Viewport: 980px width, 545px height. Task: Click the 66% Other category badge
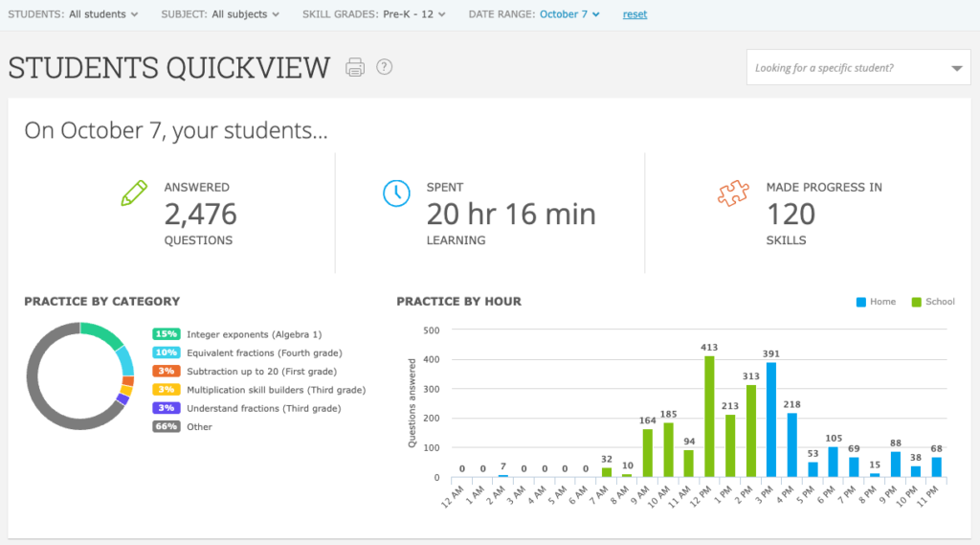click(167, 426)
